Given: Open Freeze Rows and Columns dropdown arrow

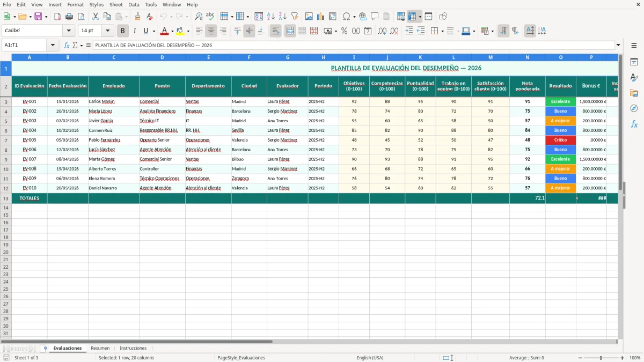Looking at the screenshot, I should (x=420, y=17).
